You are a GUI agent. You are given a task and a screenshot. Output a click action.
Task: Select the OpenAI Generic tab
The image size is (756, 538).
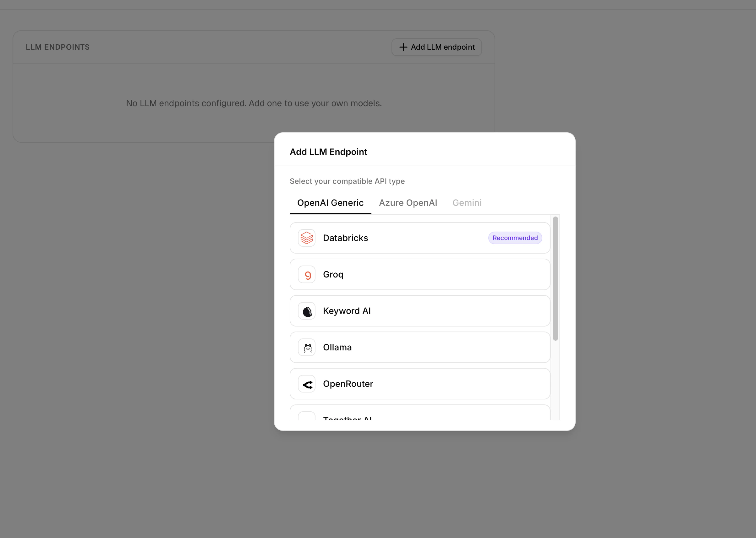coord(330,203)
